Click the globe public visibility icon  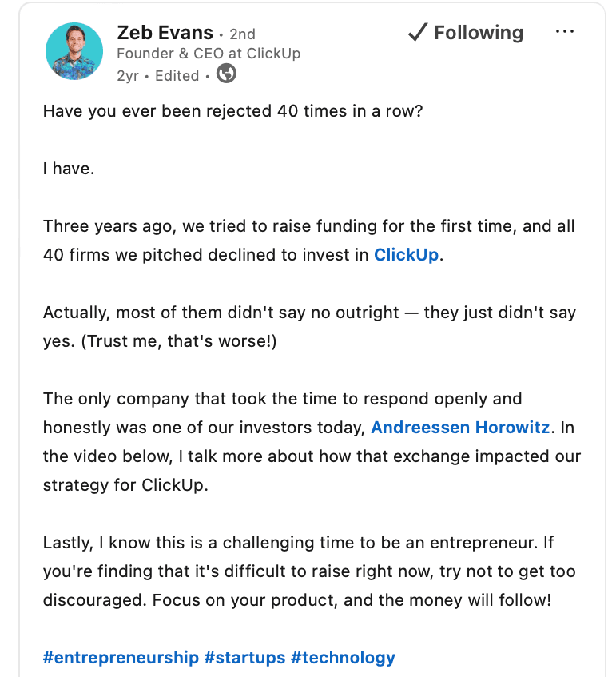[227, 74]
